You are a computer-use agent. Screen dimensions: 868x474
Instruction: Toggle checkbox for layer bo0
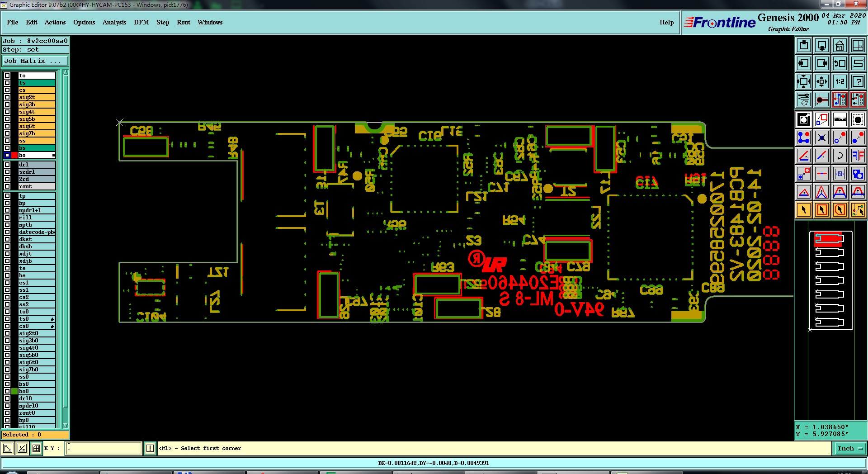click(x=7, y=391)
